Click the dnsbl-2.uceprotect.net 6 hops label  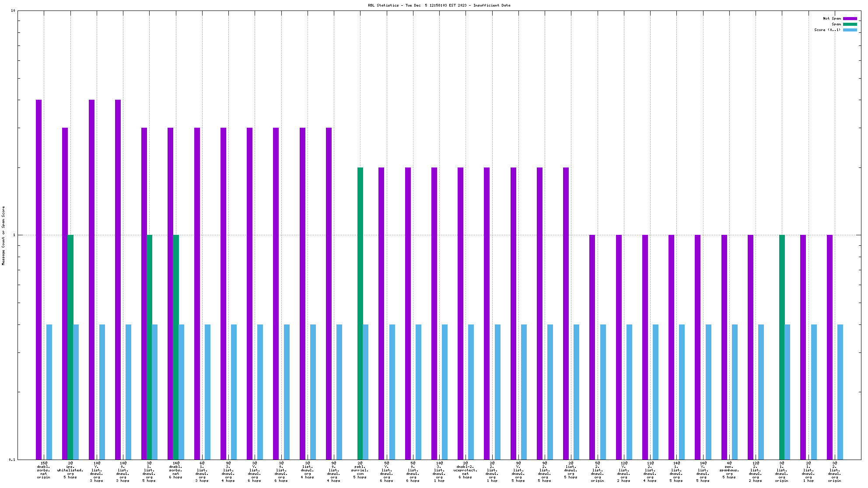point(465,470)
